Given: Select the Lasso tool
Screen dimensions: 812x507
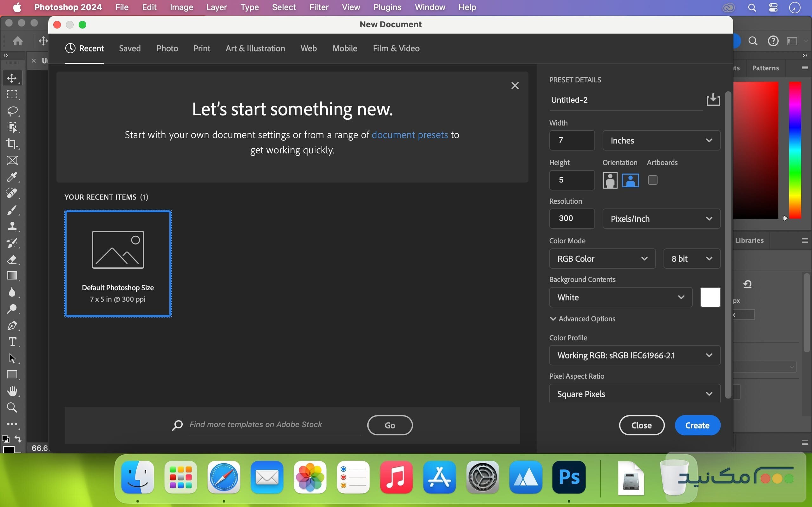Looking at the screenshot, I should coord(12,111).
